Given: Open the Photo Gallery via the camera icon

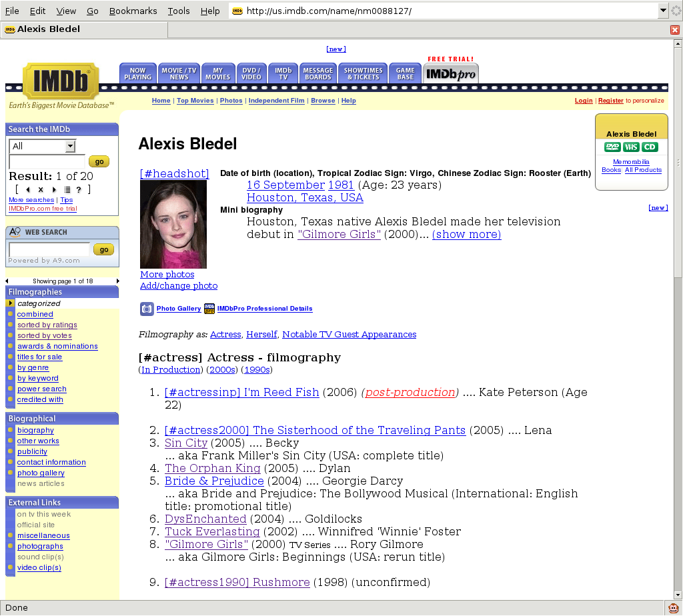Looking at the screenshot, I should tap(147, 309).
